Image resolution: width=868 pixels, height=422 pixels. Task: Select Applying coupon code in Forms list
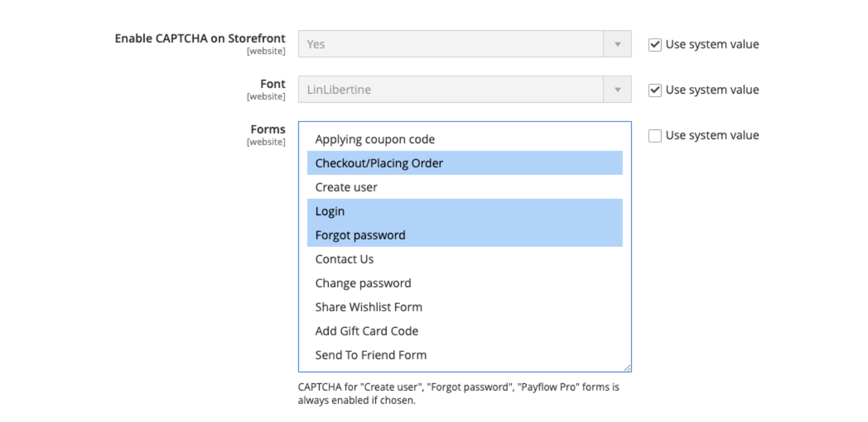pyautogui.click(x=375, y=140)
